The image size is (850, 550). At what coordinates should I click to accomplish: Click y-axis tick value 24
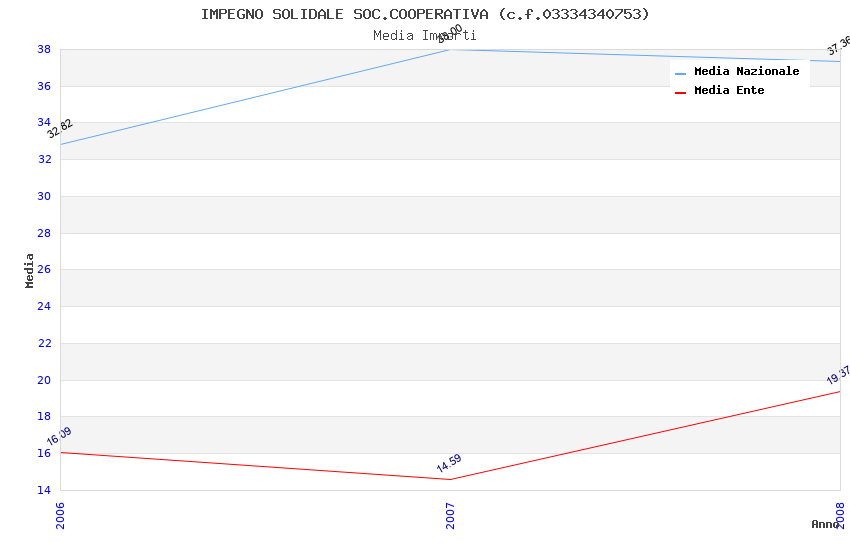point(44,306)
